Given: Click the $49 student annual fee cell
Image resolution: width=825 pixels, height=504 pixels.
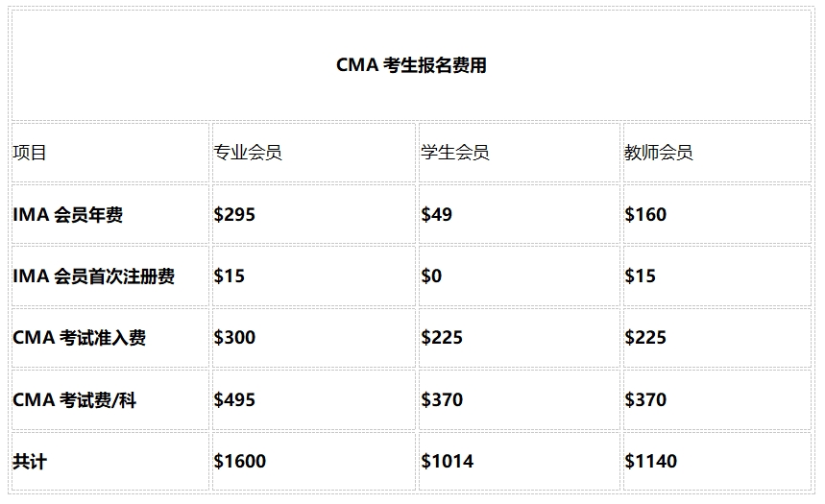Looking at the screenshot, I should [437, 214].
